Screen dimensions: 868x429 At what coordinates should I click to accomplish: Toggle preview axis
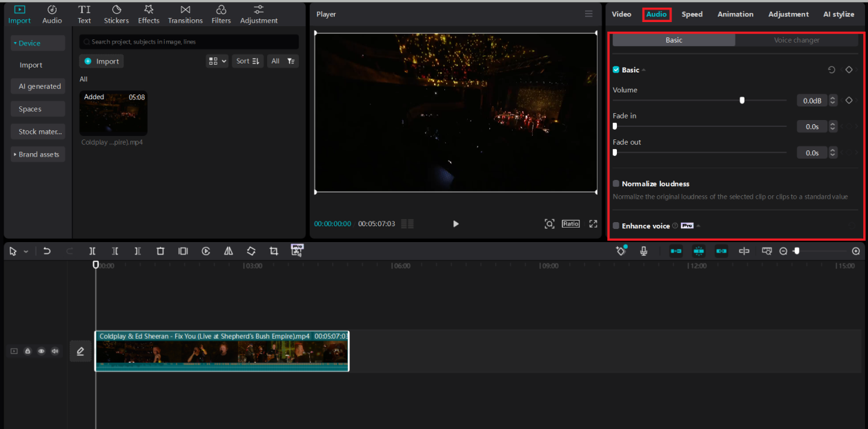(744, 252)
